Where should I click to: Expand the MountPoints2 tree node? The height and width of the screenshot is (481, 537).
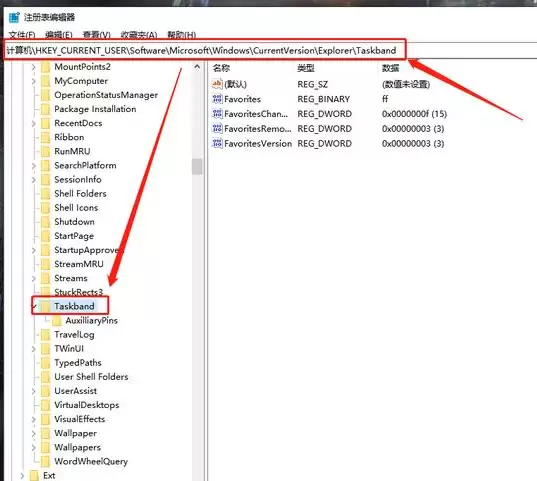(34, 67)
